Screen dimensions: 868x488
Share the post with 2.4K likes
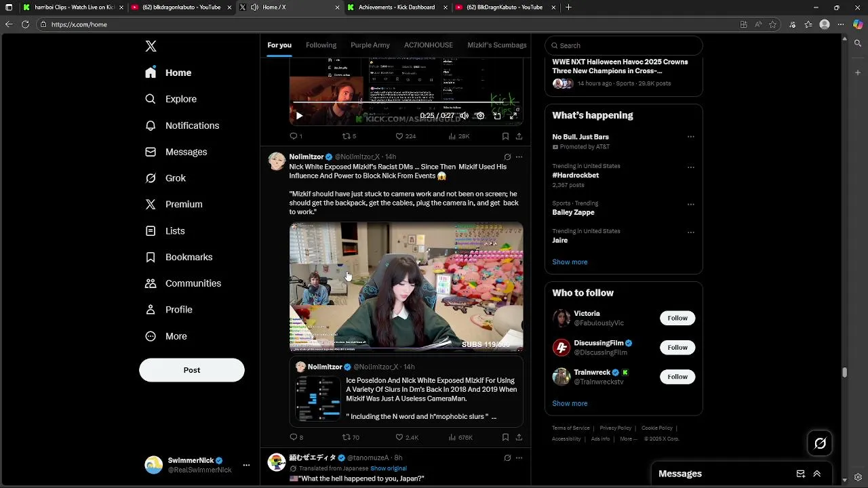[x=519, y=438]
